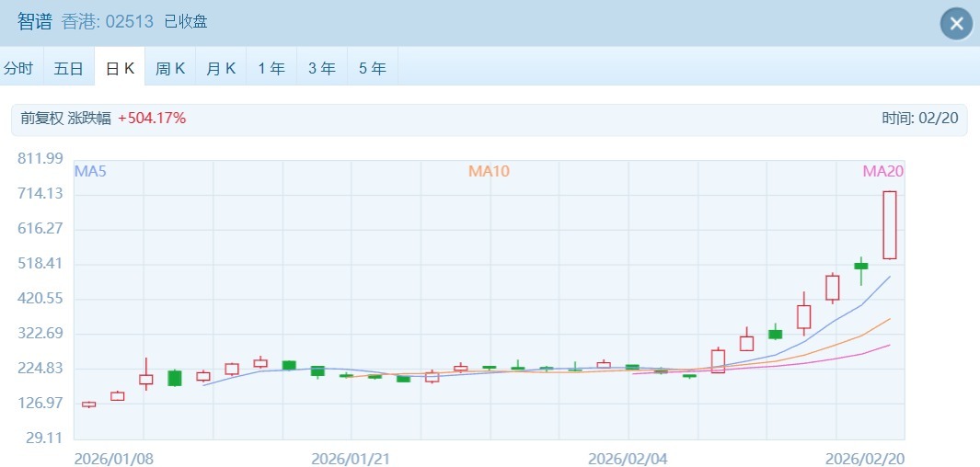980x467 pixels.
Task: Open the 五日 five-day chart tab
Action: point(68,68)
